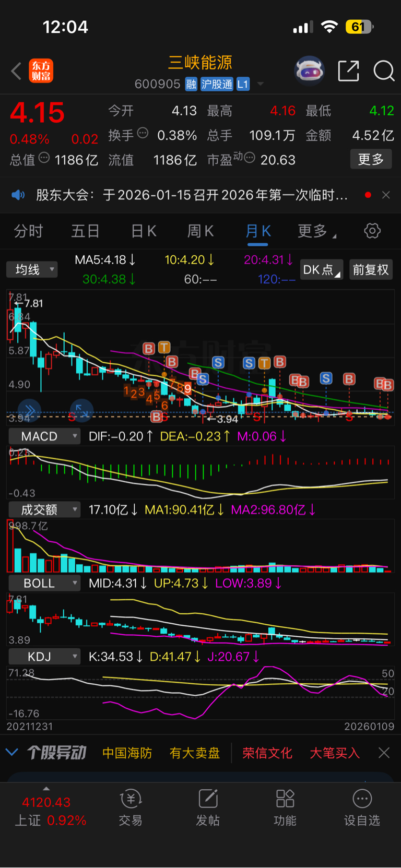Open the 成交额 indicator dropdown
Viewport: 401px width, 868px height.
click(x=44, y=509)
